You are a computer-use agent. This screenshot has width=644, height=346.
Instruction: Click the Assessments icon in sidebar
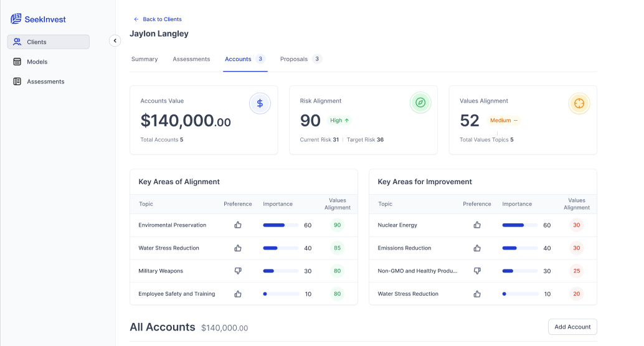pos(17,82)
